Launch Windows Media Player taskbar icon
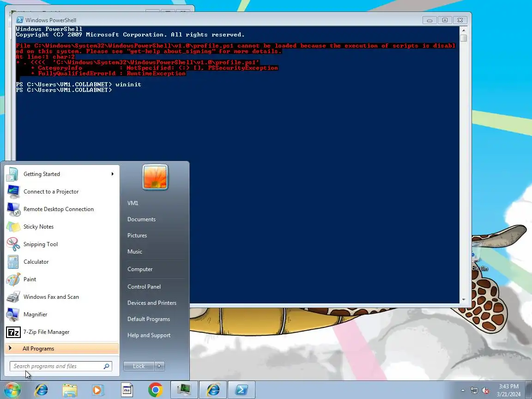The height and width of the screenshot is (399, 532). click(x=98, y=390)
